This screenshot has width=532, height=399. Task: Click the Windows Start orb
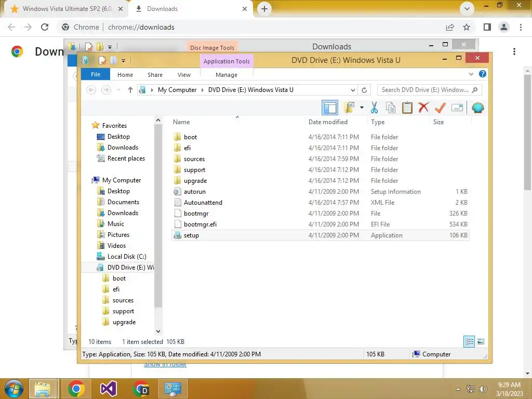14,389
